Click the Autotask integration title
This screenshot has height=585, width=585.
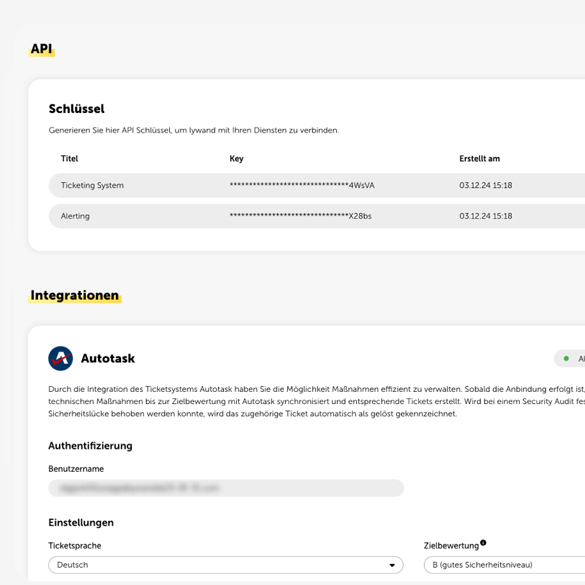(108, 359)
